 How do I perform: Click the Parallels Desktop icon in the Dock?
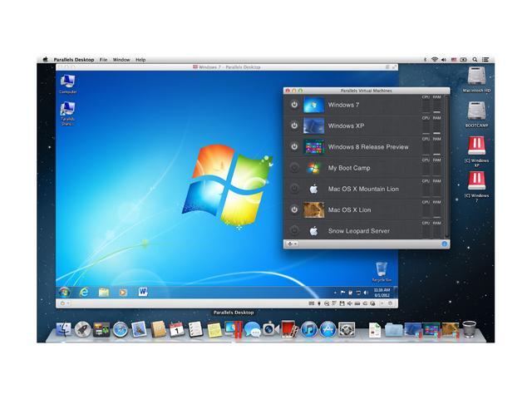(233, 329)
